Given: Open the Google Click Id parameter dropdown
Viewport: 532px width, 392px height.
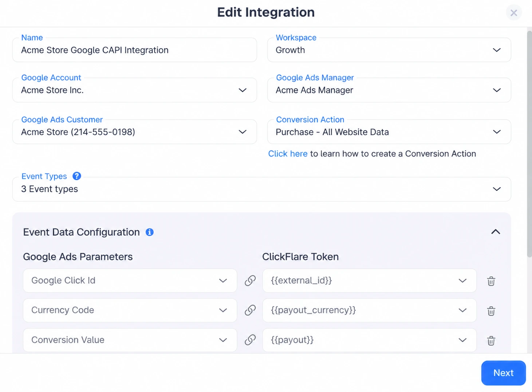Looking at the screenshot, I should click(x=130, y=281).
